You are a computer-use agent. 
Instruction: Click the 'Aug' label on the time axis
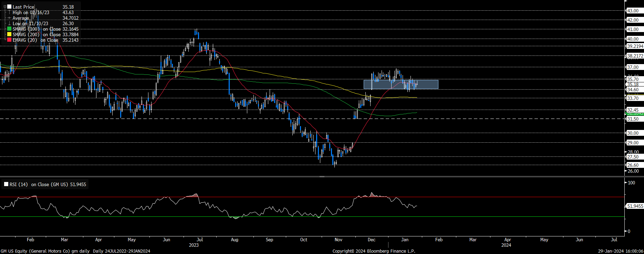pyautogui.click(x=235, y=240)
